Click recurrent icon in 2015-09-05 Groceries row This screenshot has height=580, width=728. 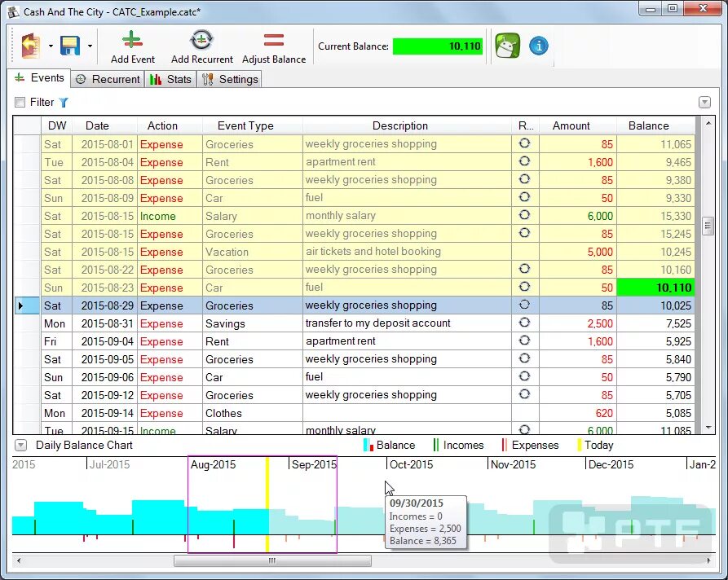[525, 358]
